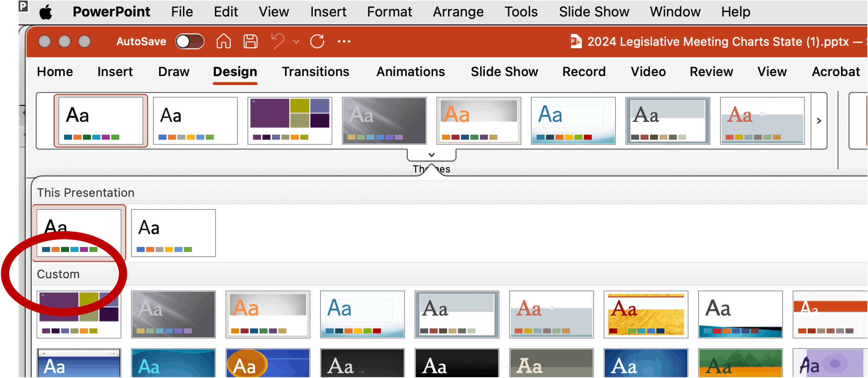
Task: Click the next themes chevron arrow
Action: (819, 121)
